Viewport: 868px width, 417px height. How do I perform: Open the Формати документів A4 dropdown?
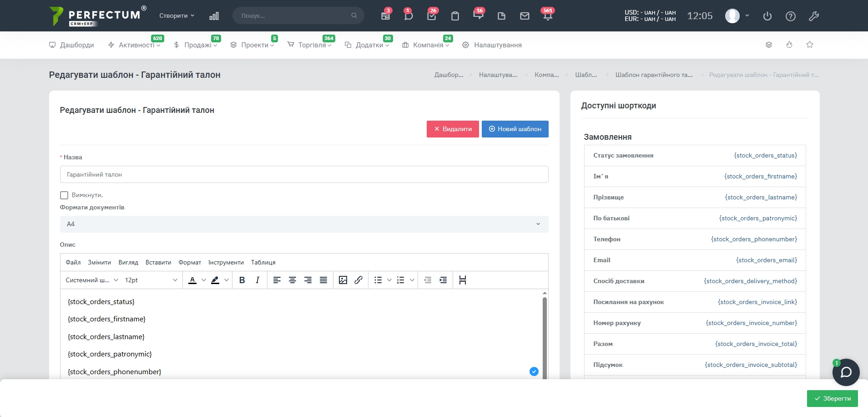(304, 224)
